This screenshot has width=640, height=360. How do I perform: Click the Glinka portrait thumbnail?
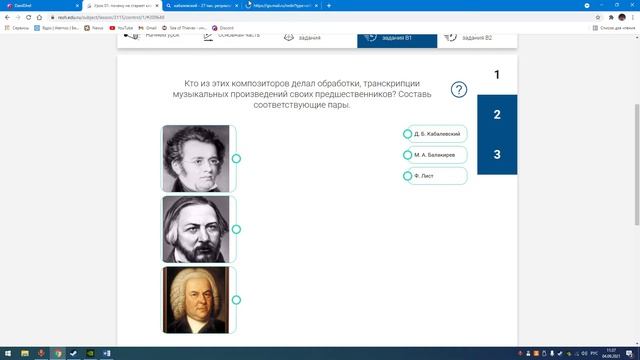(x=196, y=229)
